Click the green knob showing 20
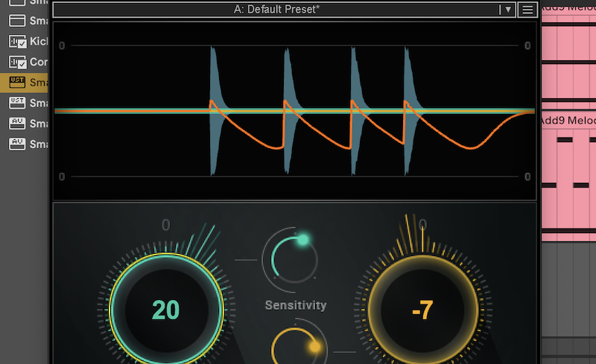This screenshot has height=364, width=596. coord(165,310)
